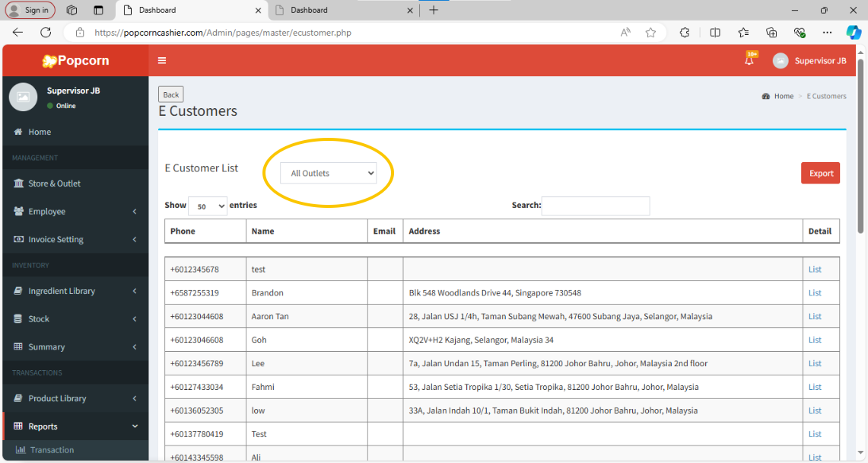868x463 pixels.
Task: Collapse the Reports sidebar menu
Action: pos(75,426)
